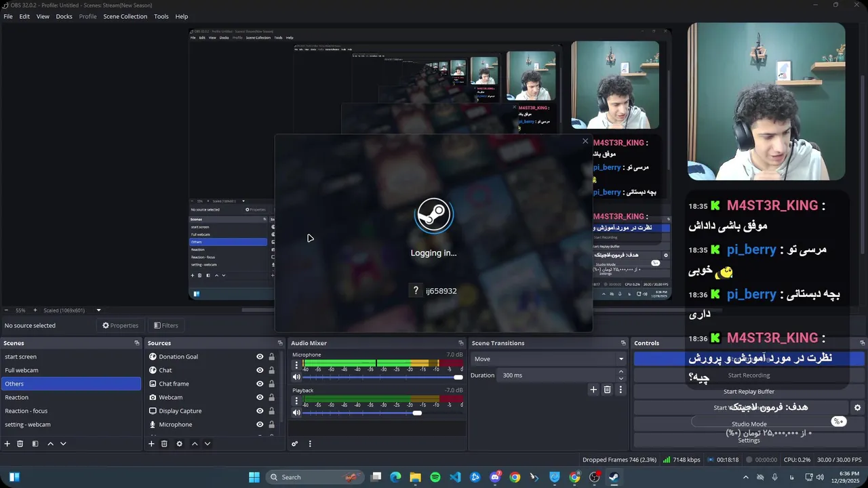Adjust Microphone volume slider

point(383,377)
